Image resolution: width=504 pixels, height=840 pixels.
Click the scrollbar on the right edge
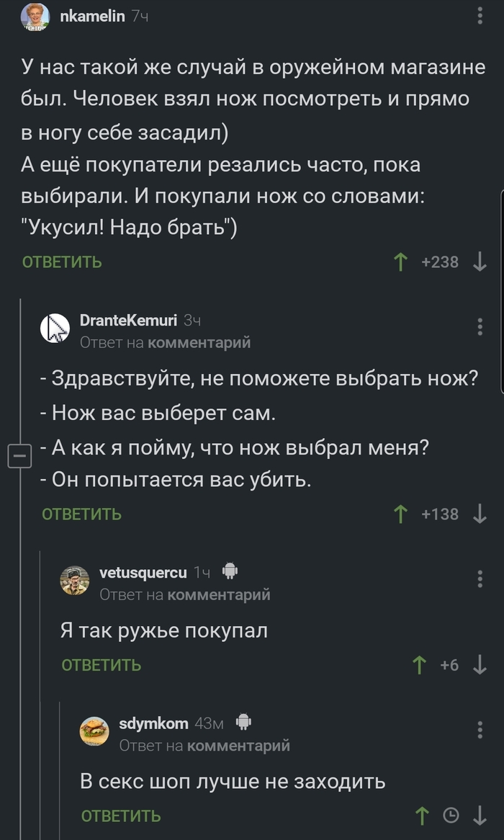click(x=500, y=288)
